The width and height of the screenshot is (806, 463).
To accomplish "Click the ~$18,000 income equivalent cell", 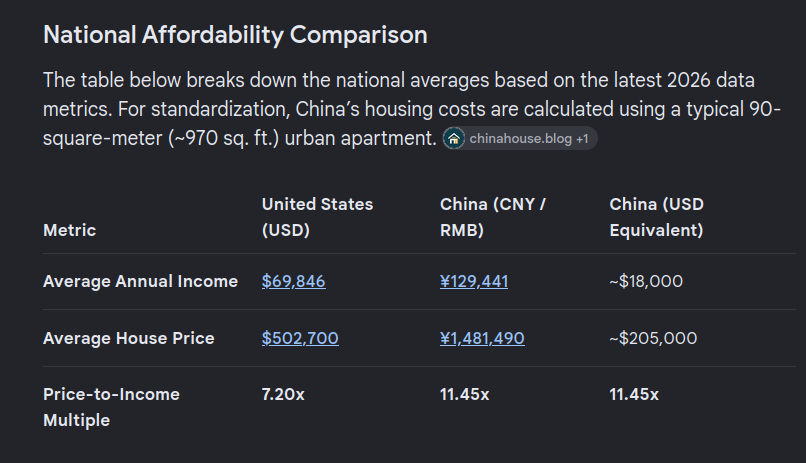I will coord(646,282).
